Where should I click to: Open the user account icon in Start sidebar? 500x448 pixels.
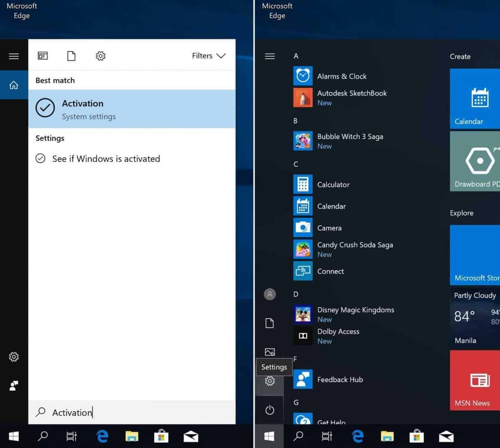[x=270, y=294]
